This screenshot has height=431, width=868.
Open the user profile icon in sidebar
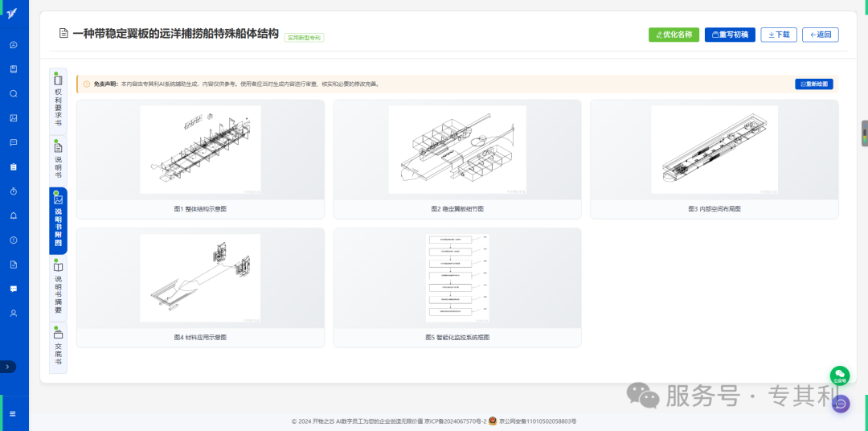14,313
